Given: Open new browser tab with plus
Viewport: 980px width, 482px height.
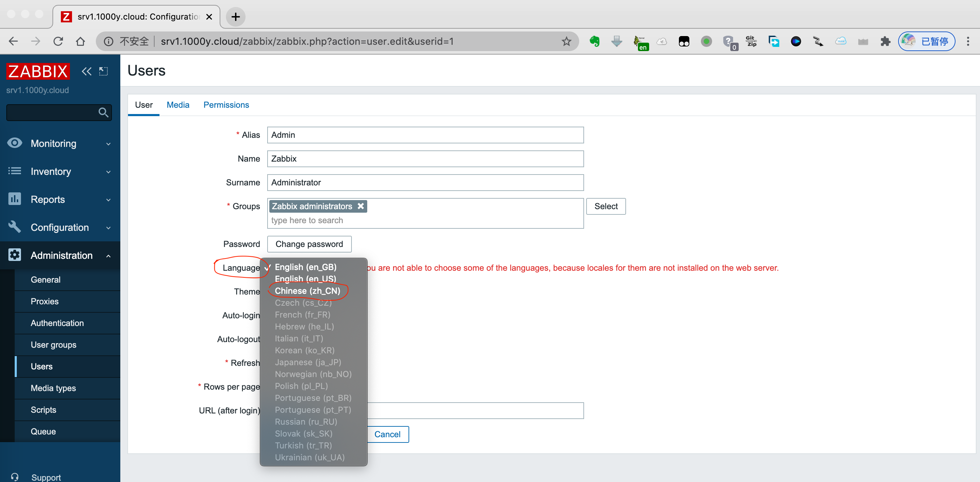Looking at the screenshot, I should [x=235, y=17].
